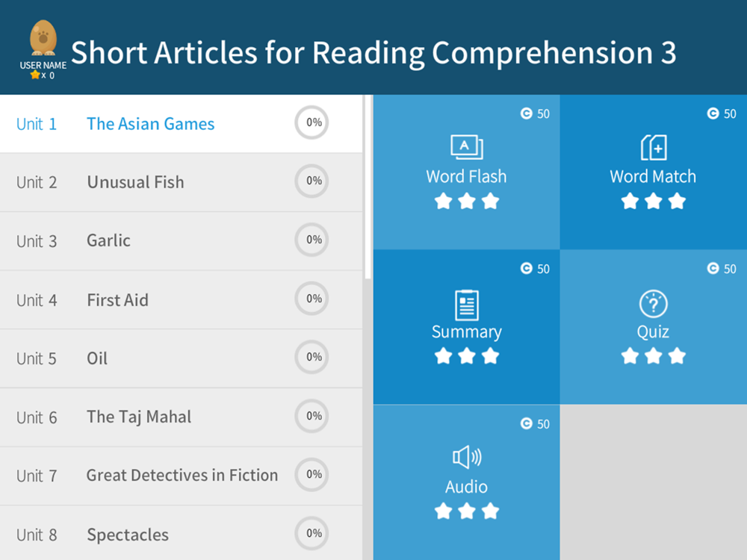747x560 pixels.
Task: Click the three stars under Audio
Action: (x=466, y=511)
